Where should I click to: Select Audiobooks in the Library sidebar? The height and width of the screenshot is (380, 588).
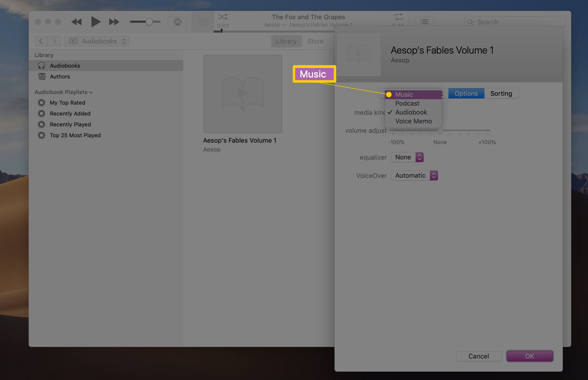point(106,66)
